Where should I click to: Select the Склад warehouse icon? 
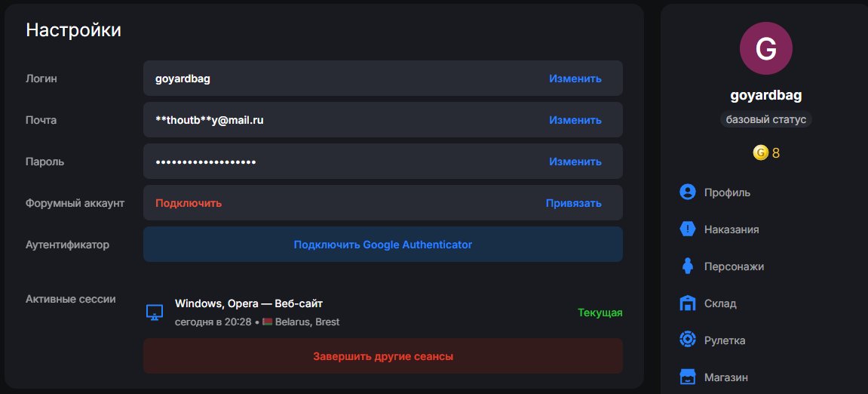point(688,303)
